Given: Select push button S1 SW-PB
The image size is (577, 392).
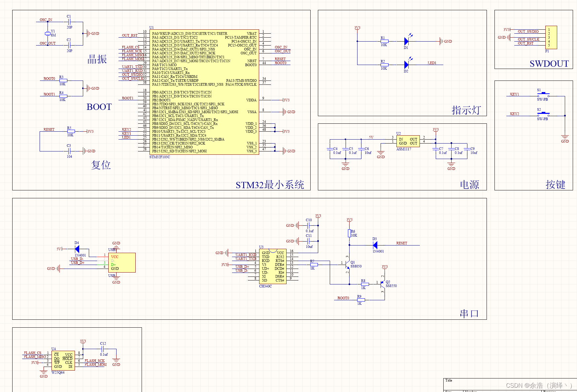Looking at the screenshot, I should (543, 95).
